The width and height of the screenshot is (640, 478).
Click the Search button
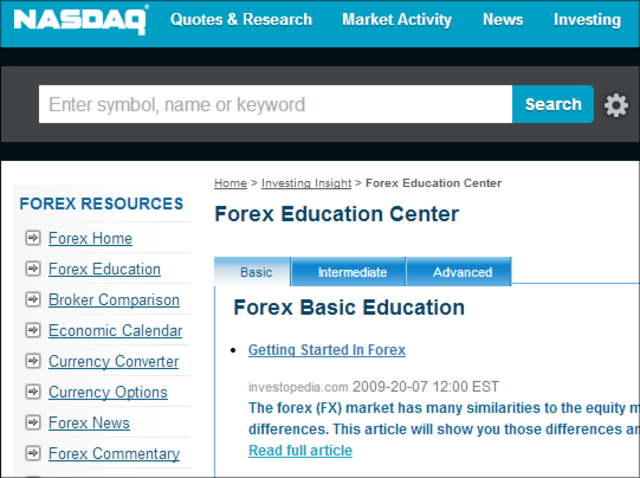point(553,104)
